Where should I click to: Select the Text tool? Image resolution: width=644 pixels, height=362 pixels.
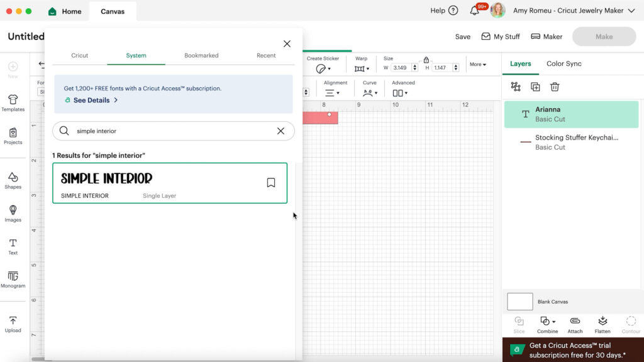click(x=13, y=246)
